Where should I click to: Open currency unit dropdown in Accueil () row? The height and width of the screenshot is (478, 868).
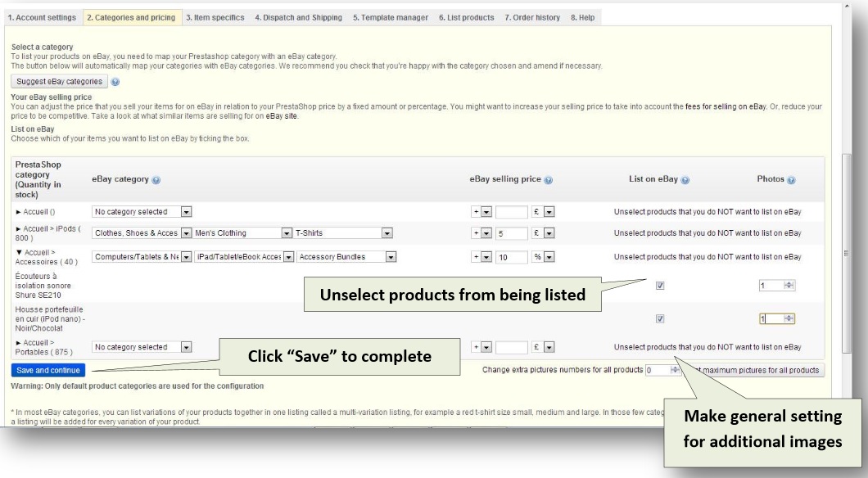click(543, 212)
